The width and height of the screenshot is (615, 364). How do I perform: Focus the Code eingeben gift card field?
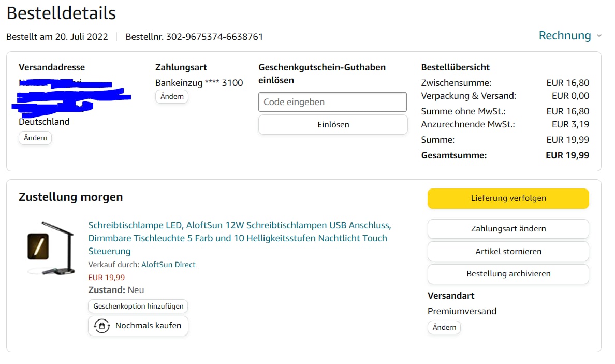click(x=332, y=102)
